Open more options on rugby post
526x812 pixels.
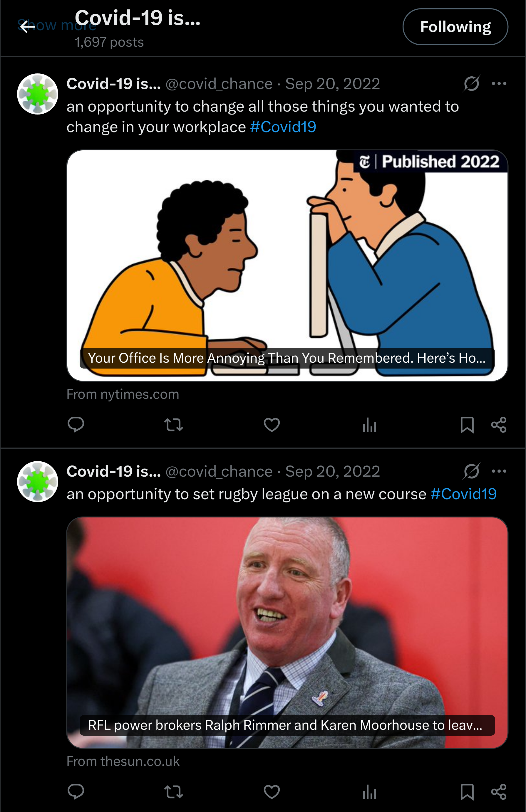click(x=499, y=471)
